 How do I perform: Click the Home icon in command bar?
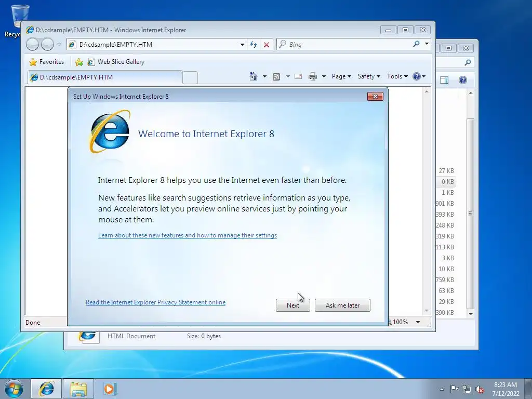point(254,76)
